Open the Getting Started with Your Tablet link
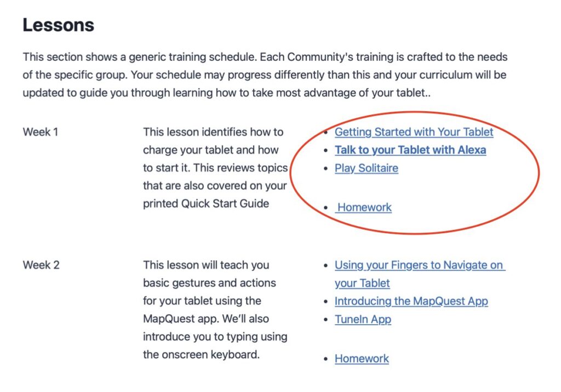Viewport: 561px width, 392px height. pos(414,132)
